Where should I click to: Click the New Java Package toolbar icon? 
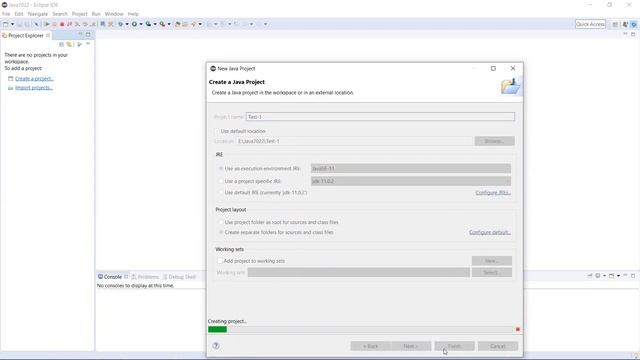tap(177, 24)
